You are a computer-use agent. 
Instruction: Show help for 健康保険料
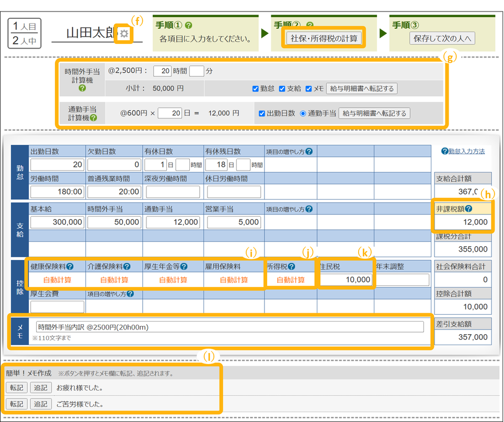(70, 266)
